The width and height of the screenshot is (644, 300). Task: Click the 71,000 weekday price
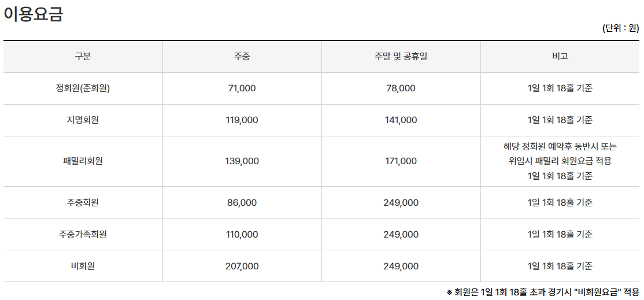242,88
